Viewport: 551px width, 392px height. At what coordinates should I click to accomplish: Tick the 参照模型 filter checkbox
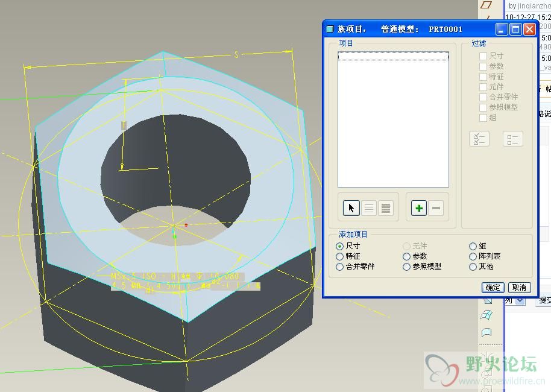coord(483,107)
